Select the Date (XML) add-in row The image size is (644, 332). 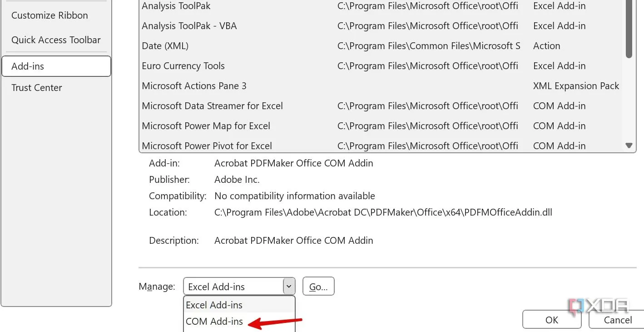381,46
